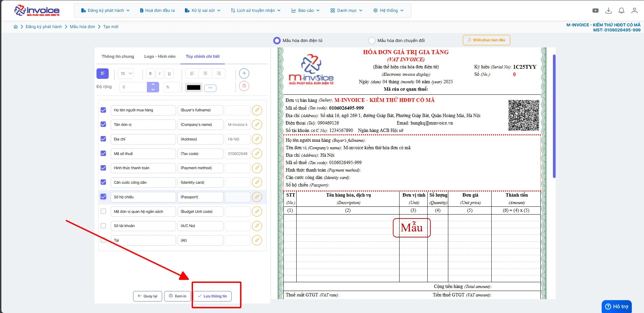Edit the 'Địa chỉ' row pencil icon
The width and height of the screenshot is (644, 313).
257,139
